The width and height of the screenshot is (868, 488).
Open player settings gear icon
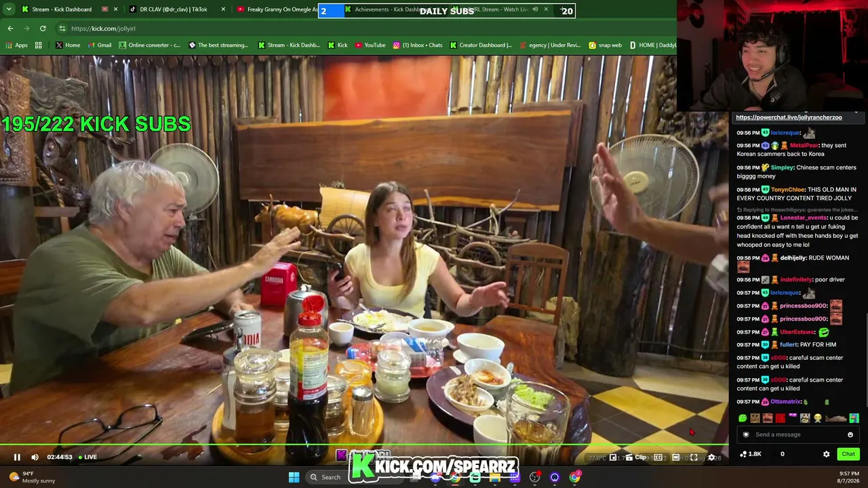point(711,457)
